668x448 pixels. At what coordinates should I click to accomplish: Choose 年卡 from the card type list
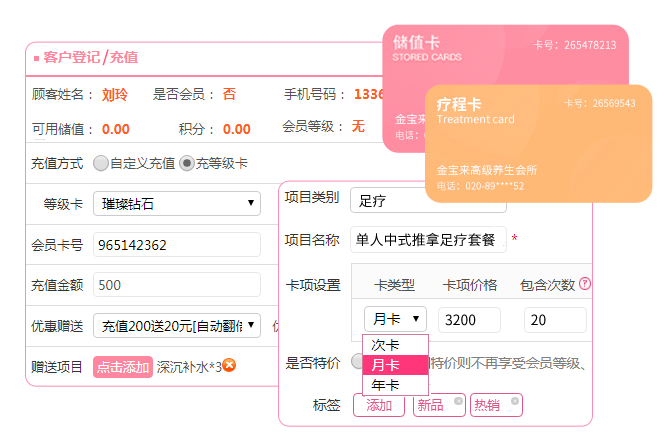[387, 385]
